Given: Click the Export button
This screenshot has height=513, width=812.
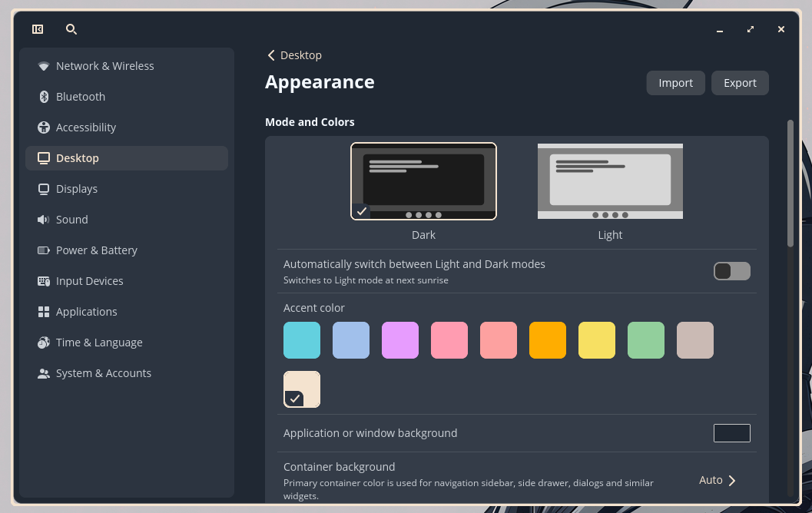Looking at the screenshot, I should [740, 83].
